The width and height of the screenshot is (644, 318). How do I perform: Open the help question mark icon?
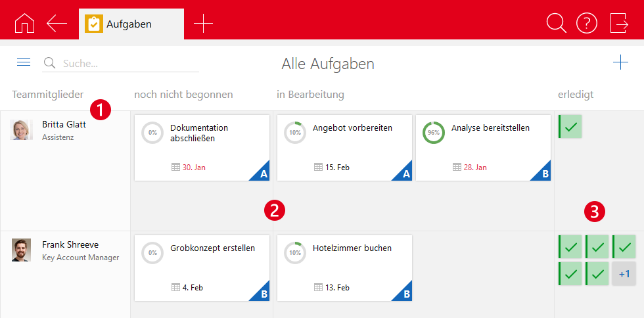[x=587, y=23]
